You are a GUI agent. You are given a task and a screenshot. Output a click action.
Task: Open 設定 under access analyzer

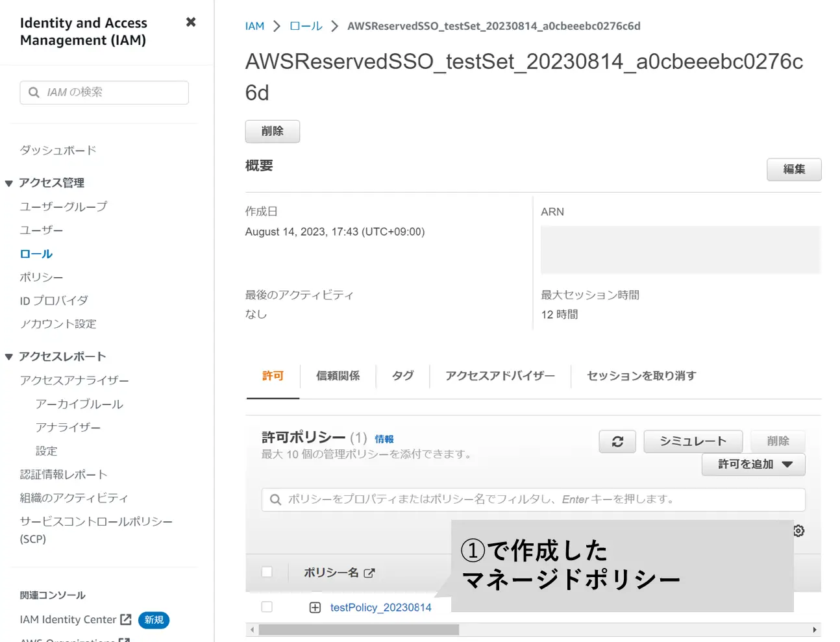(47, 451)
